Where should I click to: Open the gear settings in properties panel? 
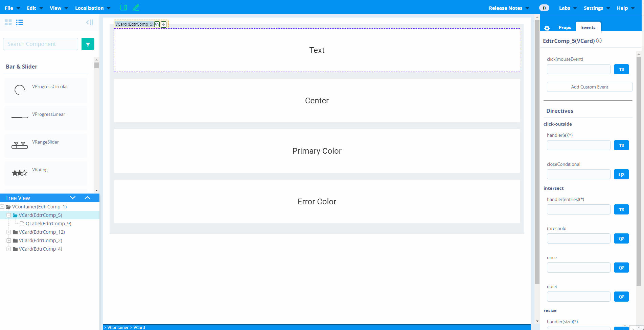coord(547,28)
